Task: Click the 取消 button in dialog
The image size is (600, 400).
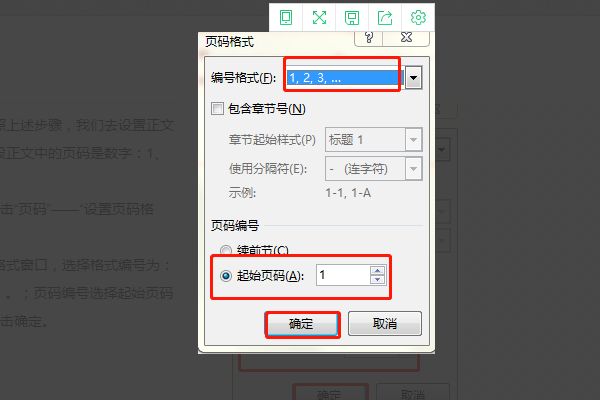Action: (x=385, y=323)
